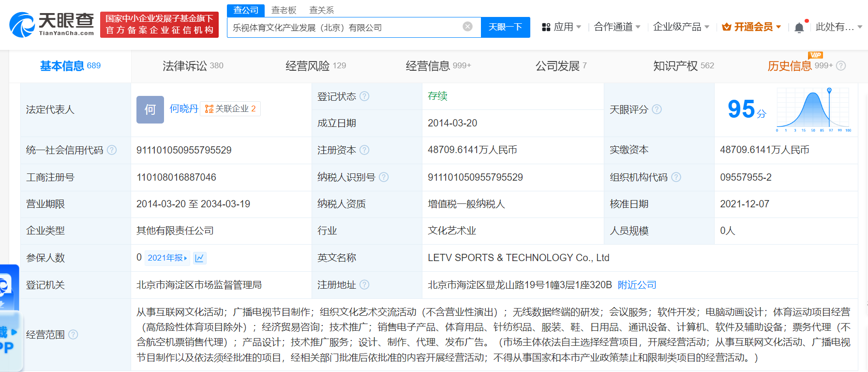
Task: Expand the 合作通道 dropdown
Action: pyautogui.click(x=617, y=27)
